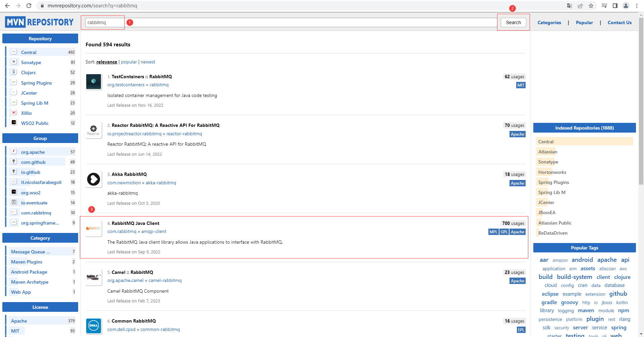
Task: Open the Popular menu link
Action: (x=584, y=22)
